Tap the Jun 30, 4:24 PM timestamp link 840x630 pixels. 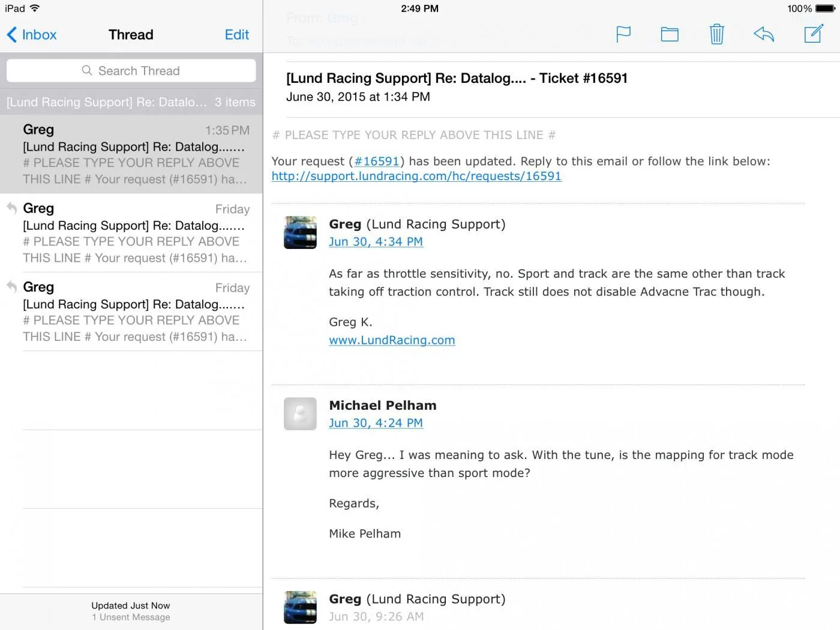376,423
